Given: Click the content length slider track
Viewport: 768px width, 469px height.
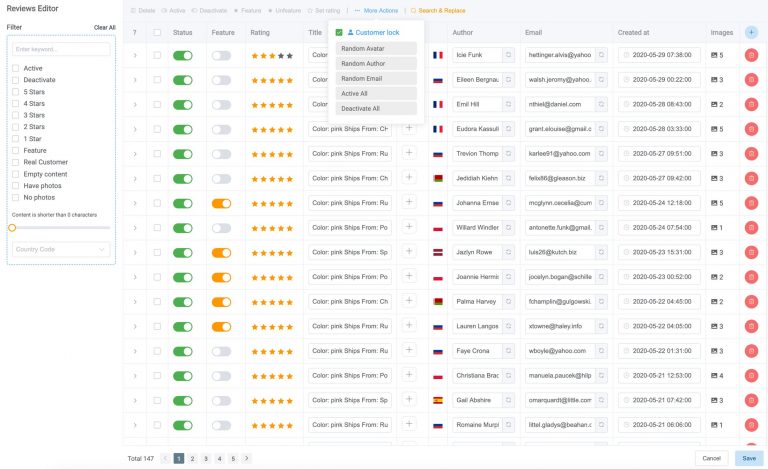Looking at the screenshot, I should [61, 228].
